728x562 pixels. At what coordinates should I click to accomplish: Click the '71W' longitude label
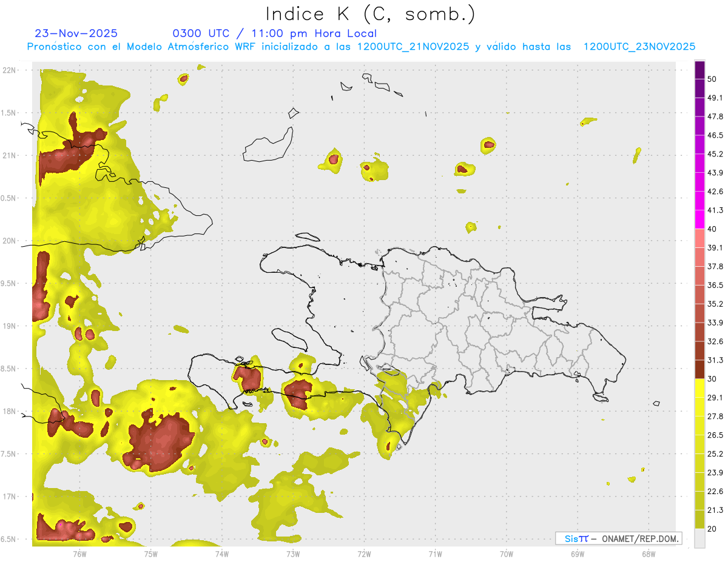point(435,554)
